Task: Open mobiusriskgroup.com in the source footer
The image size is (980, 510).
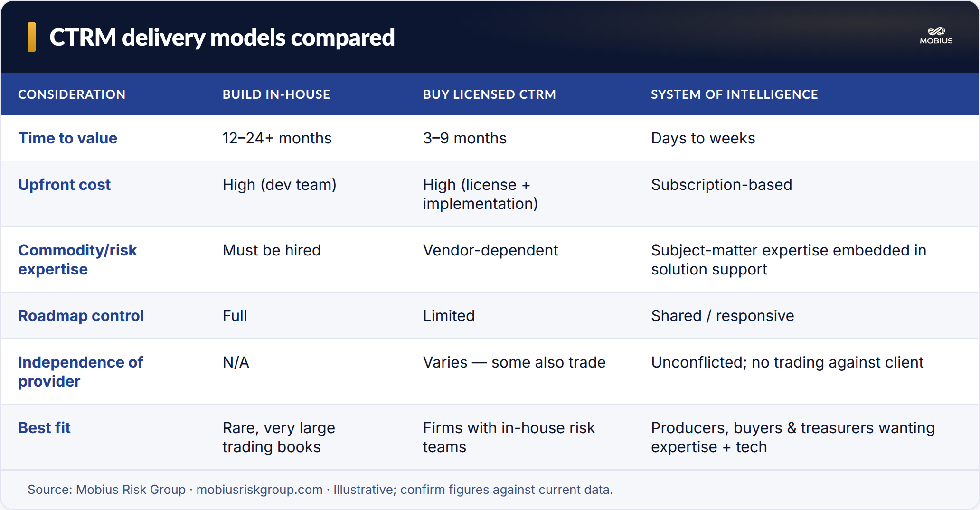Action: 260,490
